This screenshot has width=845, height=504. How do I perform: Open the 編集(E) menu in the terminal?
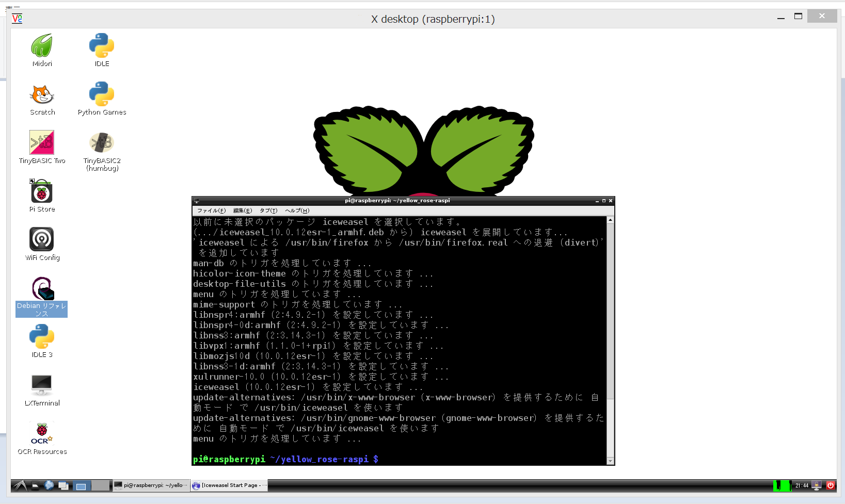(x=243, y=210)
